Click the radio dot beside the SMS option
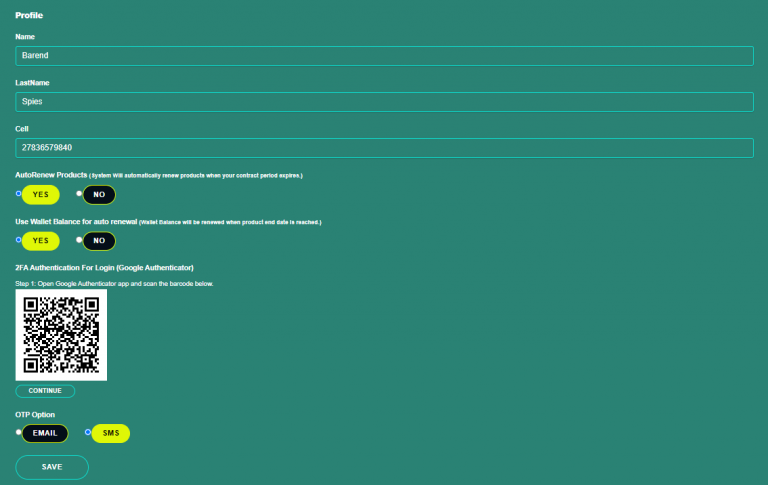768x485 pixels. click(88, 432)
